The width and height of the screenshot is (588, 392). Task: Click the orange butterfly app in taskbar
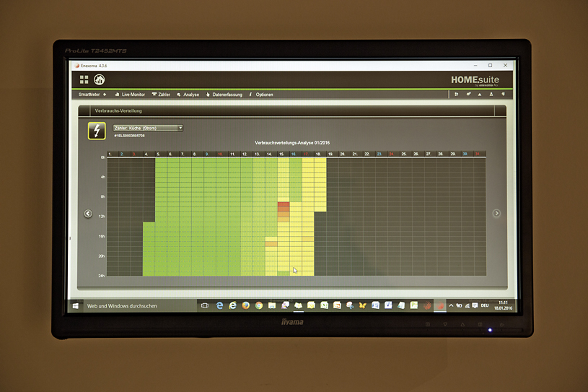pos(362,305)
